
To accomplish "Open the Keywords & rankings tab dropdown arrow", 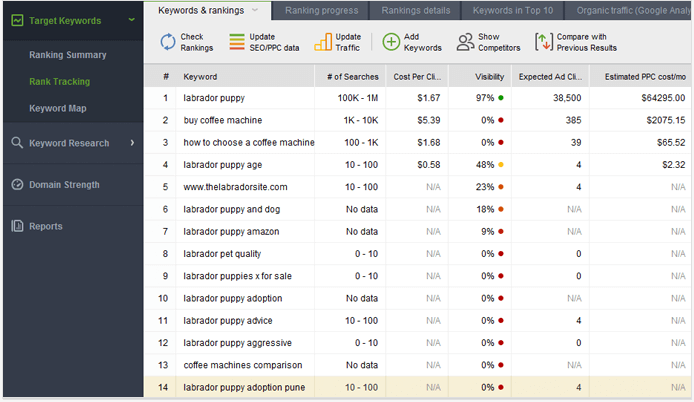I will pyautogui.click(x=255, y=10).
